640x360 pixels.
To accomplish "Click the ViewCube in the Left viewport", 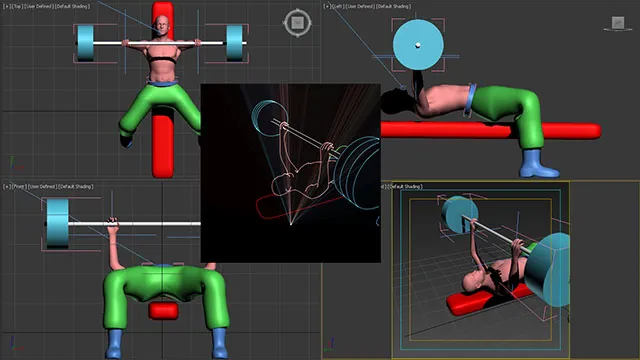I will [618, 23].
